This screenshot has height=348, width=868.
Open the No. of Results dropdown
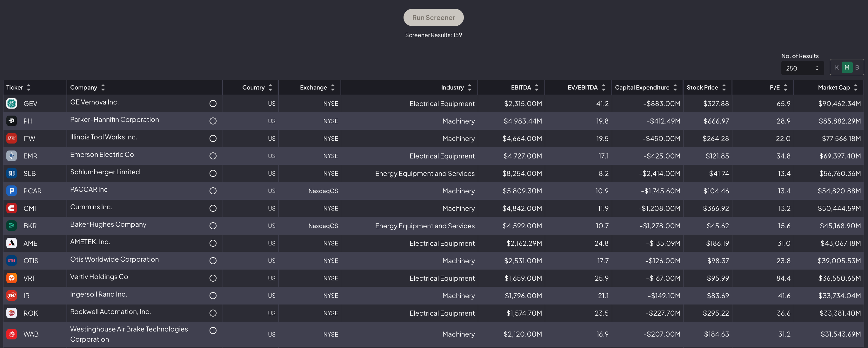[803, 68]
